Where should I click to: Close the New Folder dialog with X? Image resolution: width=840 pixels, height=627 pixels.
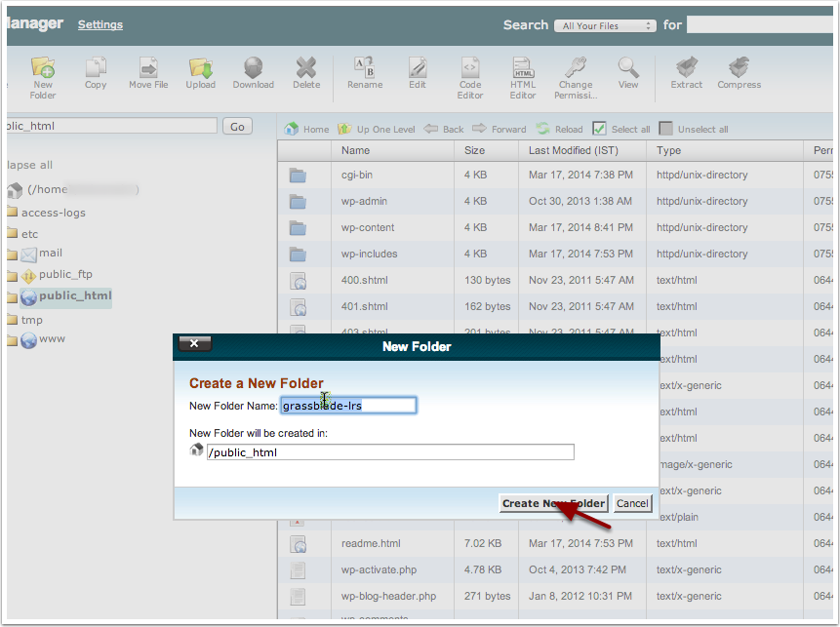click(193, 344)
